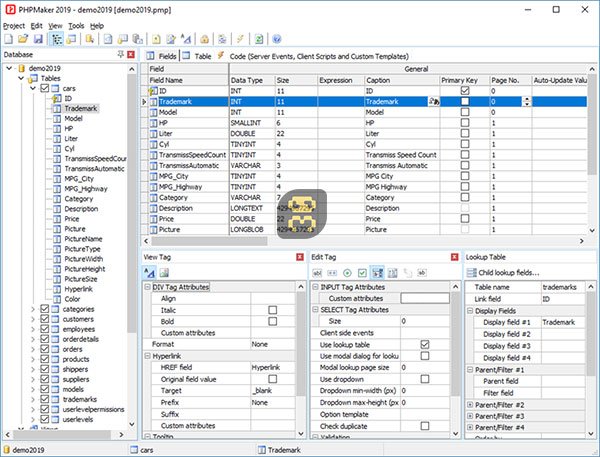Toggle Original field value checkbox

pyautogui.click(x=273, y=379)
